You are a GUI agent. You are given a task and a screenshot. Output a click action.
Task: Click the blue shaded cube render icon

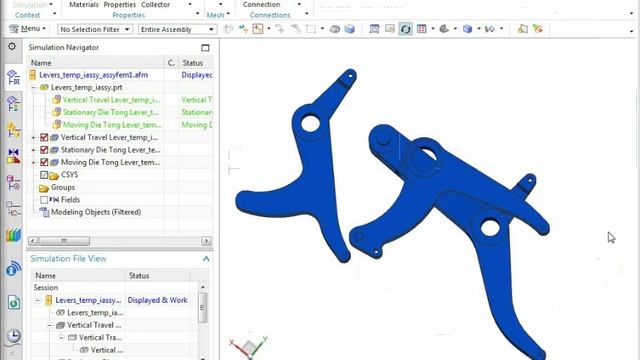[467, 29]
